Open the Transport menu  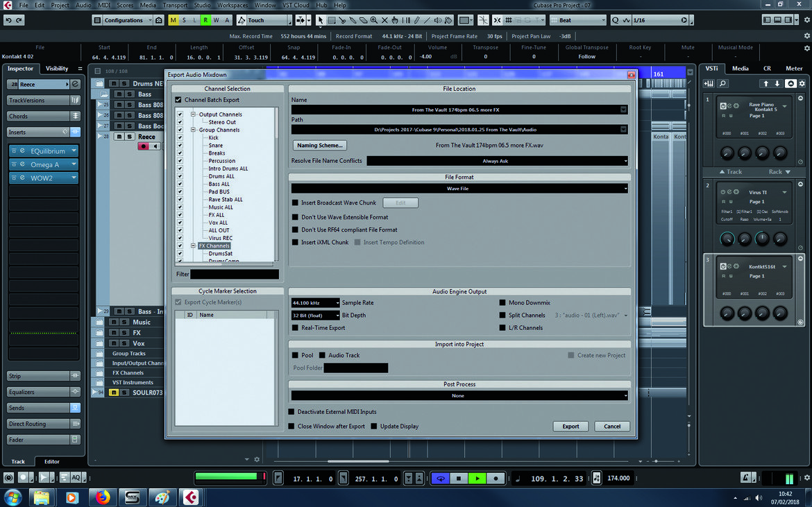[x=175, y=5]
